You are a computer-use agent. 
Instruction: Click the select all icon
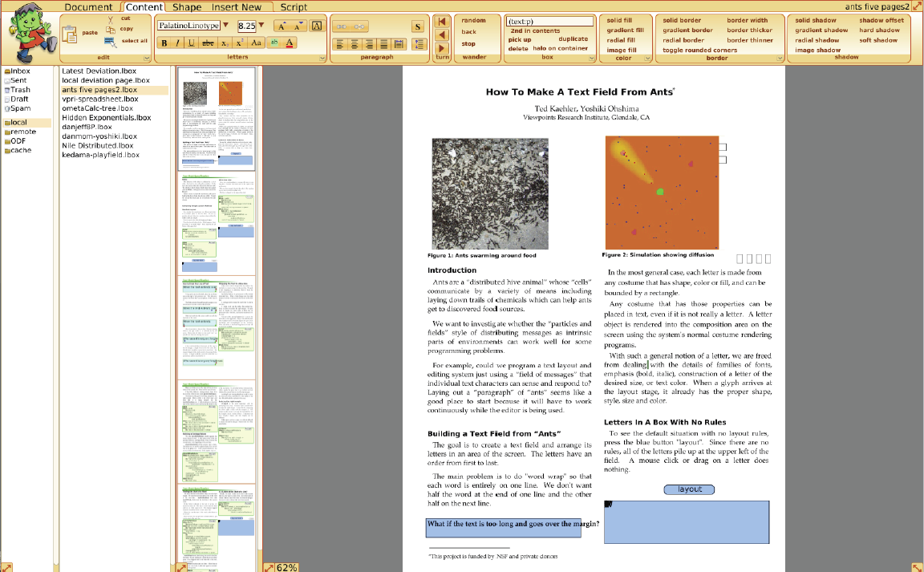click(111, 41)
